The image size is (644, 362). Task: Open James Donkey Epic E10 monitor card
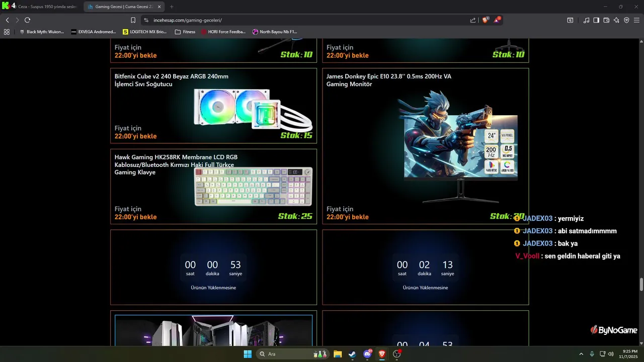point(425,146)
